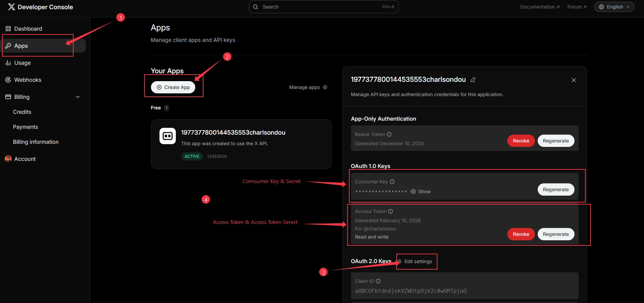This screenshot has width=644, height=303.
Task: Click the app logo thumbnail in app card
Action: (x=168, y=136)
